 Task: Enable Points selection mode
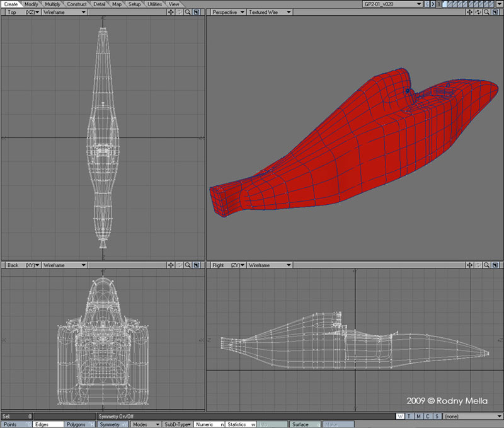coord(16,424)
